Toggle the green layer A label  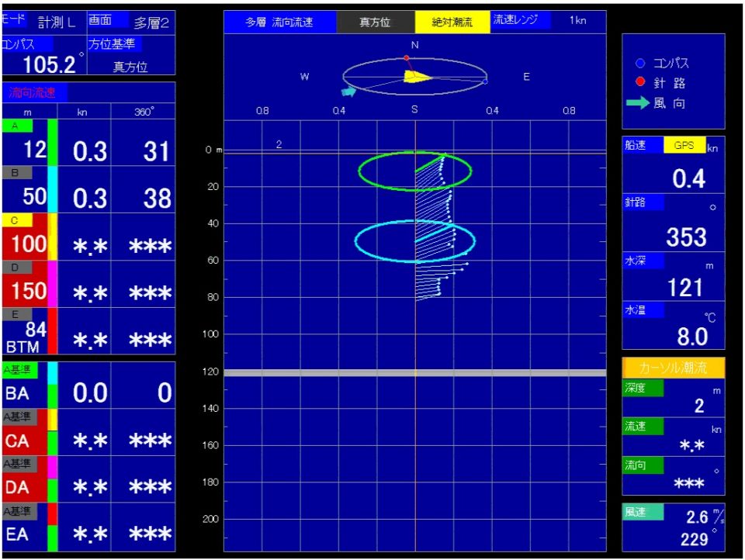(x=17, y=126)
